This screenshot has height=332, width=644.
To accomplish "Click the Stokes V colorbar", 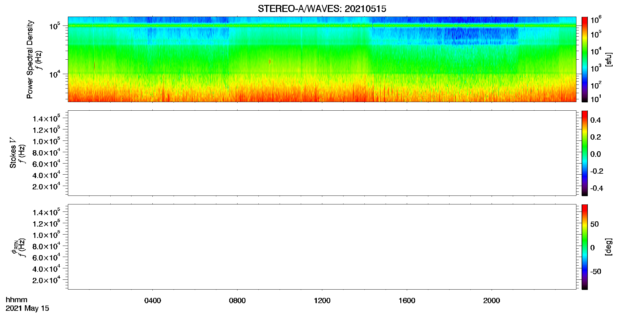I will [584, 153].
